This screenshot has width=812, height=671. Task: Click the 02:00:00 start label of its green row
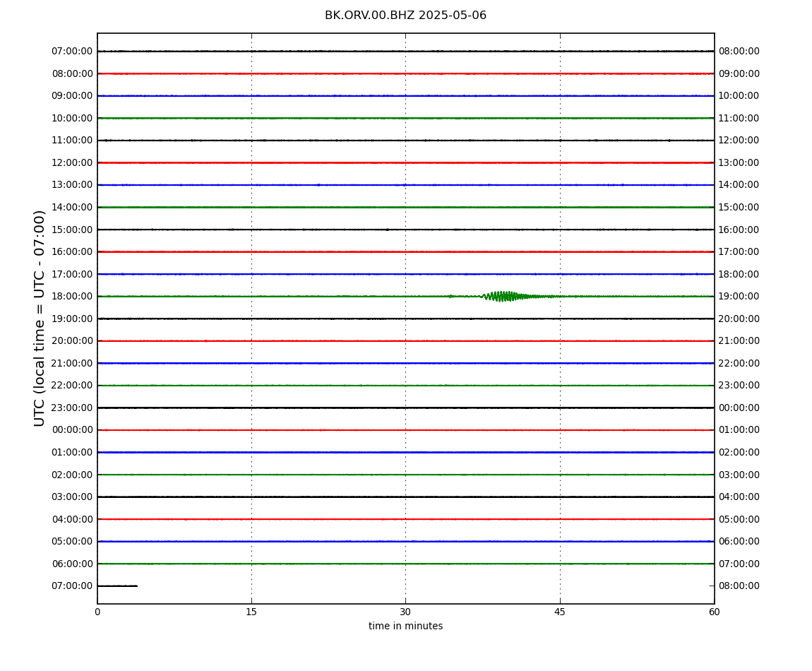(x=72, y=475)
